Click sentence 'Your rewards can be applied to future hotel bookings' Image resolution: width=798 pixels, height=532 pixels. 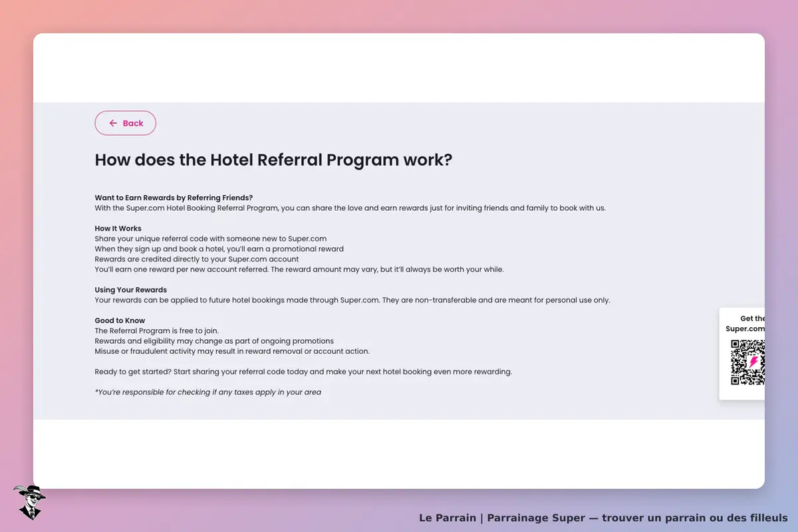click(352, 300)
